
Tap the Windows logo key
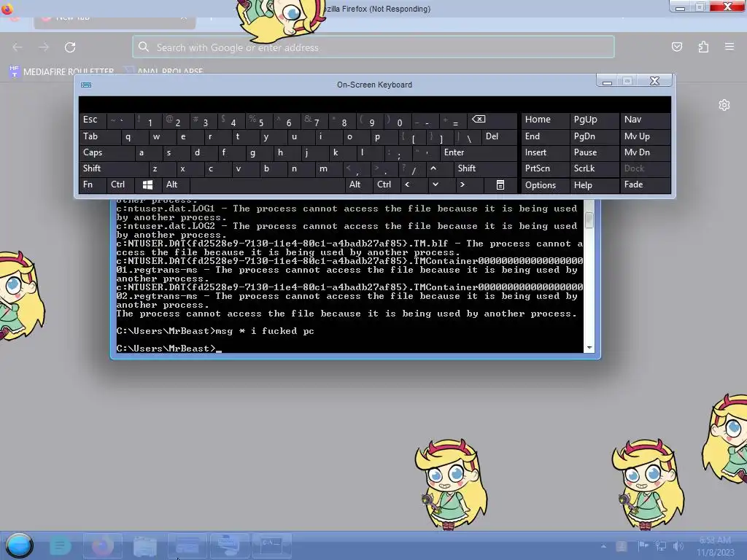(147, 184)
